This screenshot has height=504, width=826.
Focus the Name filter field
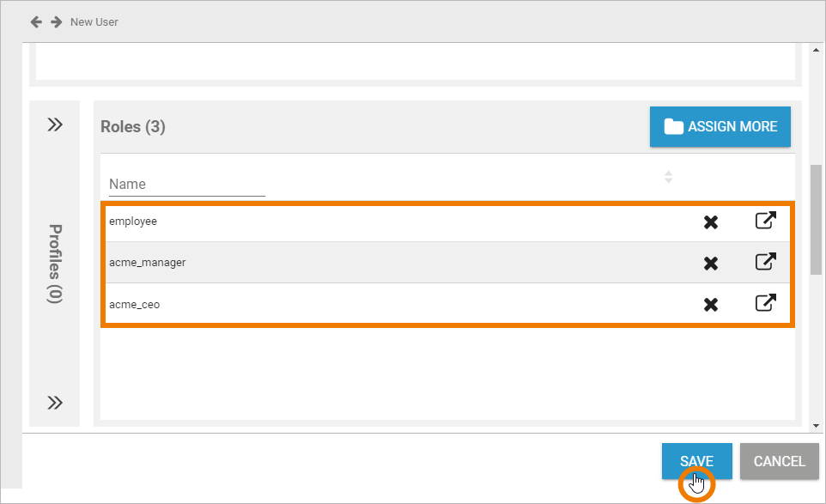[x=186, y=184]
